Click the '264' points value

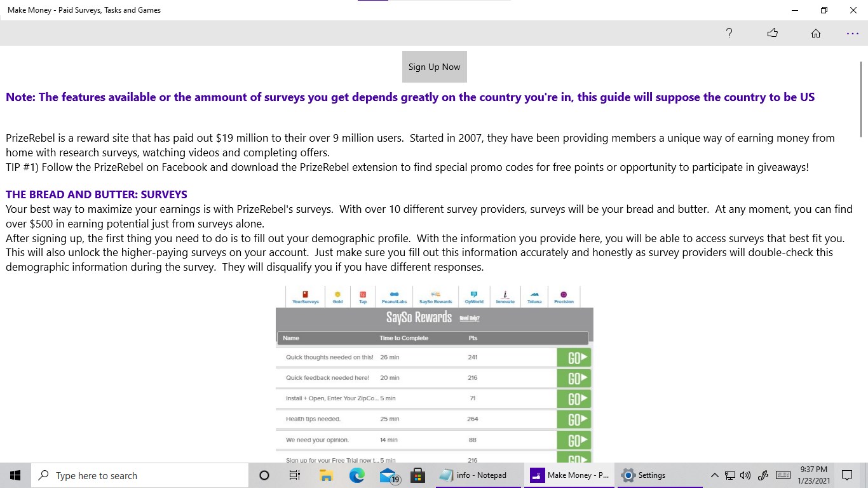tap(472, 419)
